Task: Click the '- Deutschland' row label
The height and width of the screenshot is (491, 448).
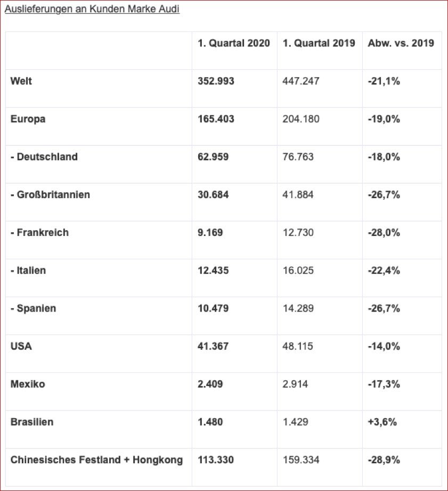Action: coord(44,157)
